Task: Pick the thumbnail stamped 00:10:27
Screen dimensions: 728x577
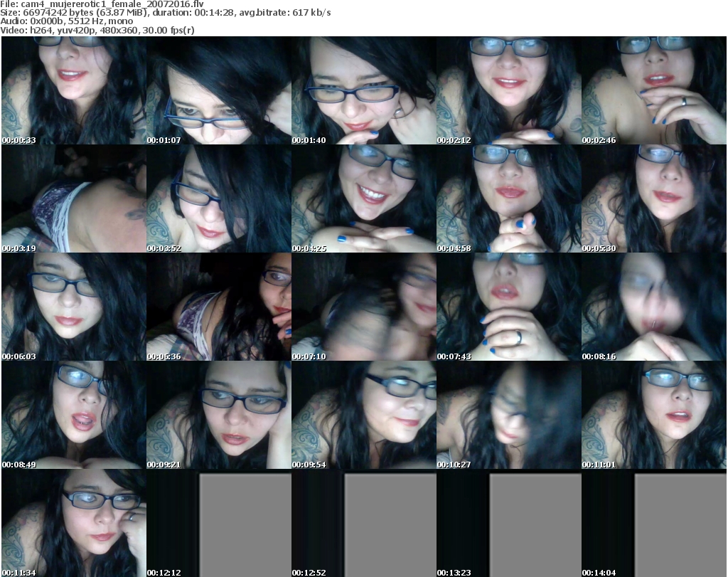Action: pyautogui.click(x=509, y=415)
